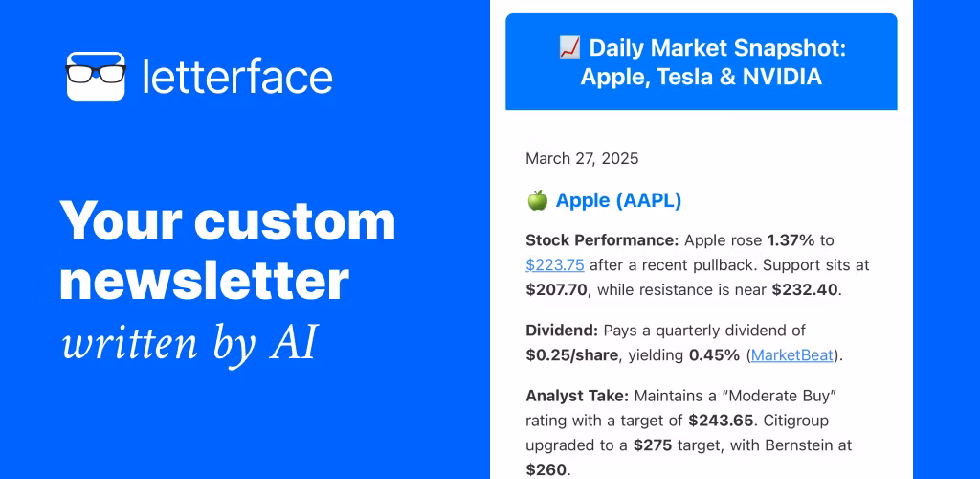Viewport: 980px width, 479px height.
Task: Click the letterface wordmark text
Action: tap(237, 77)
